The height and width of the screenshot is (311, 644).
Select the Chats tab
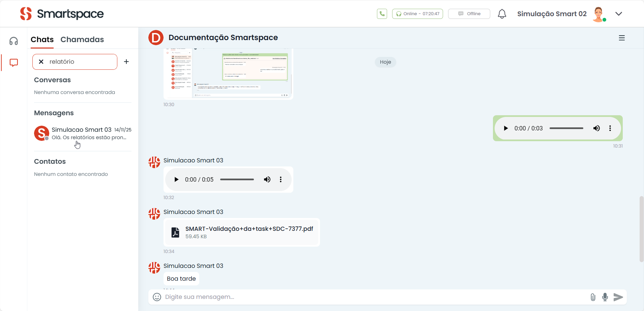[42, 39]
